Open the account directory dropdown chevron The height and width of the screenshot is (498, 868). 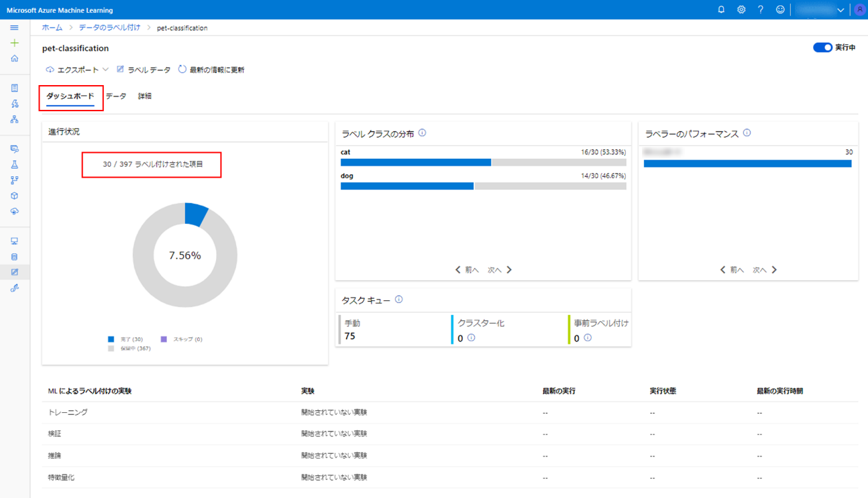[x=840, y=10]
